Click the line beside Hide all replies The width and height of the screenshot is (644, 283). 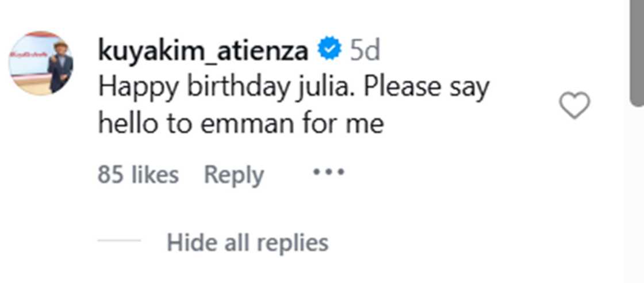click(x=119, y=240)
